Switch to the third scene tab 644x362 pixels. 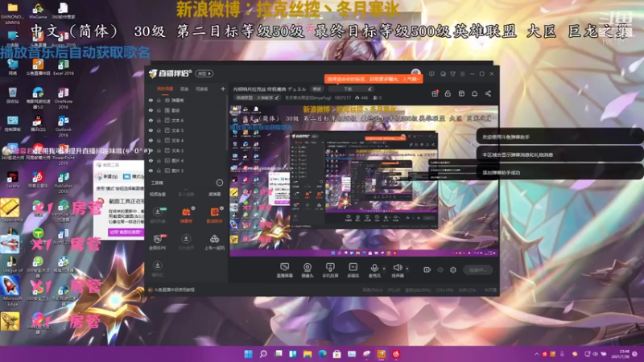coord(202,88)
